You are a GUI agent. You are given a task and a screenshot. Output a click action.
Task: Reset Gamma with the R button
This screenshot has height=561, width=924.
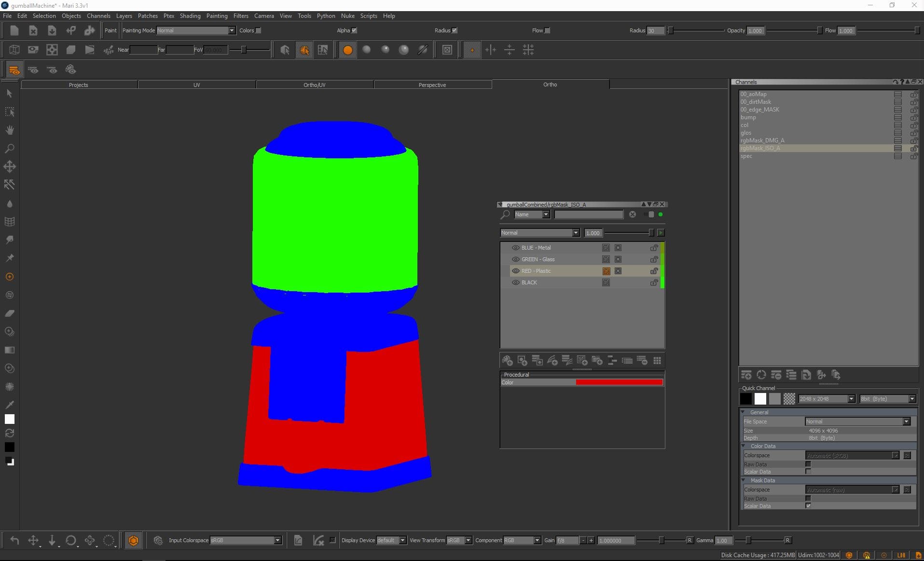(x=787, y=540)
